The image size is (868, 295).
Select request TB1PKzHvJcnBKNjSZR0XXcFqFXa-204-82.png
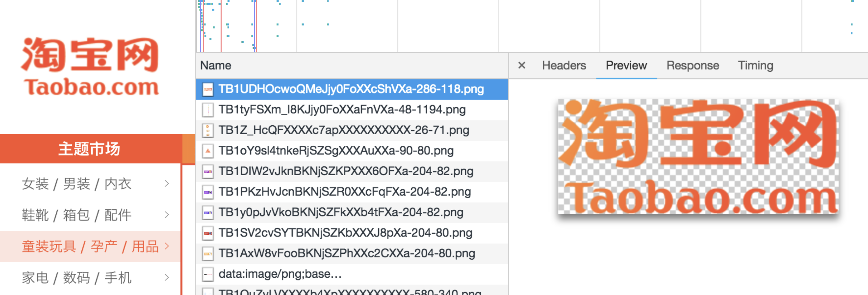[344, 192]
